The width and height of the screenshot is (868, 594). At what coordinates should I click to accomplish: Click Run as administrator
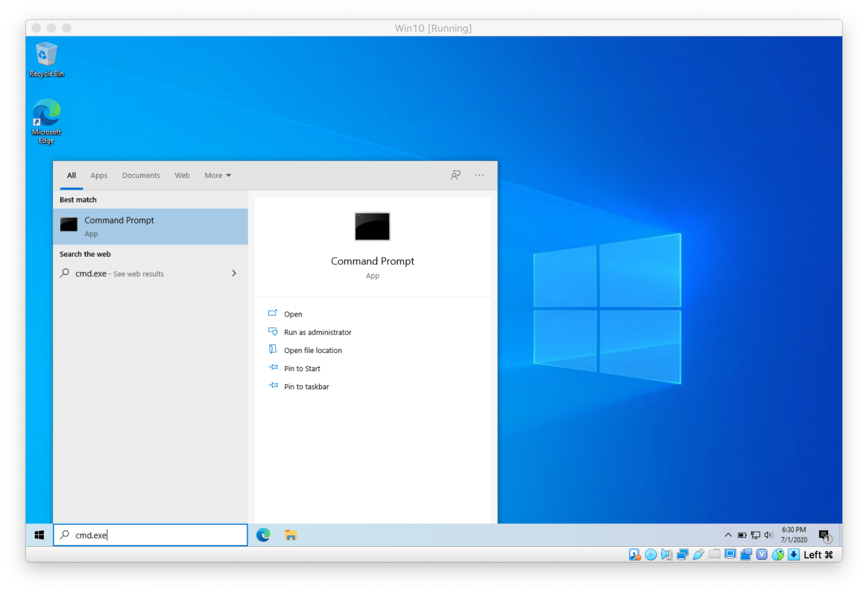pyautogui.click(x=317, y=332)
